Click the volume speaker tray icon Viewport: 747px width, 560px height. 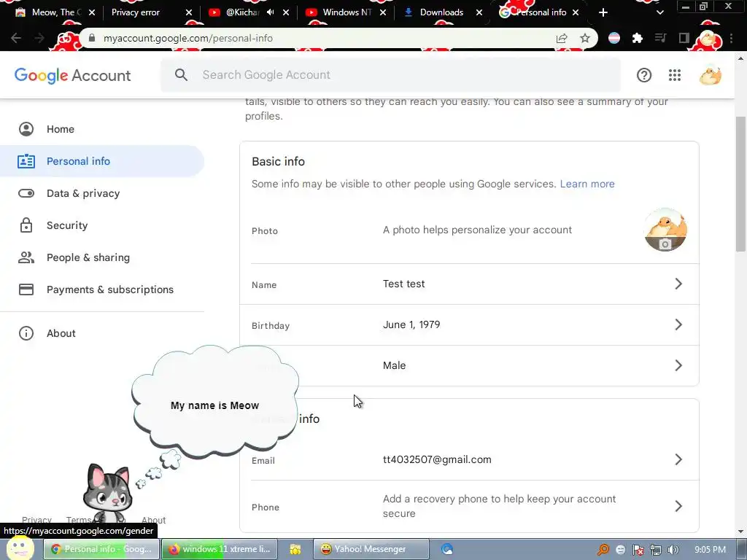[x=673, y=550]
